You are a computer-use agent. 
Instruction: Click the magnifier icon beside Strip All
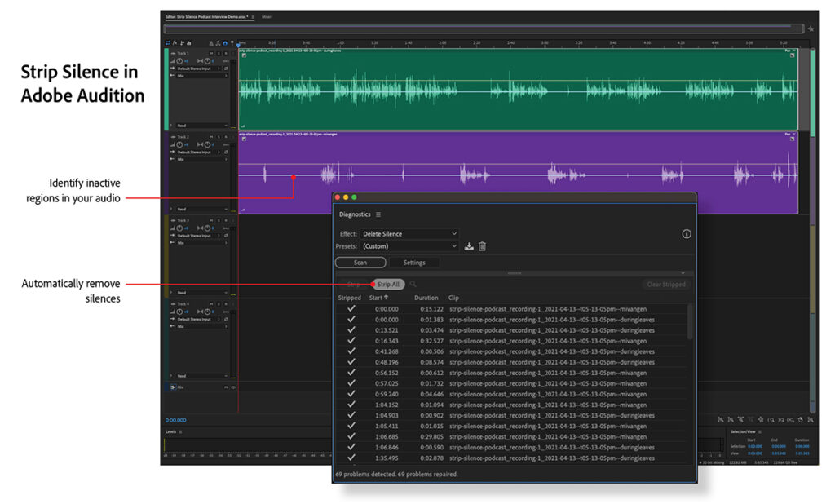click(x=413, y=284)
